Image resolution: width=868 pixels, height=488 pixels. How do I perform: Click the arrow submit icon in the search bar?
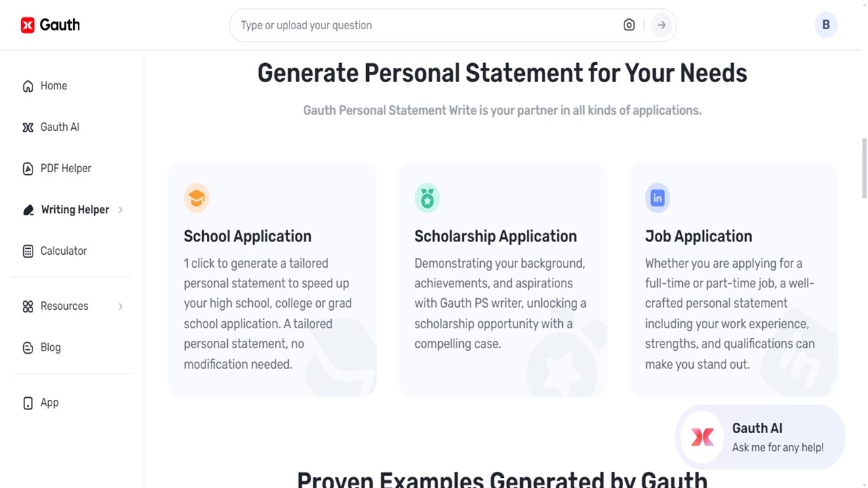[661, 24]
